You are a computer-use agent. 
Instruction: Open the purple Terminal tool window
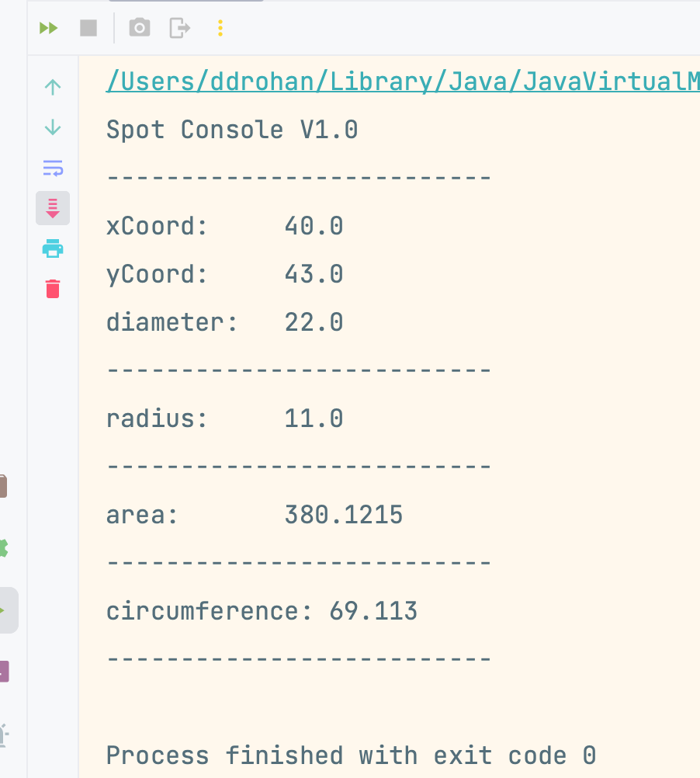(x=4, y=671)
